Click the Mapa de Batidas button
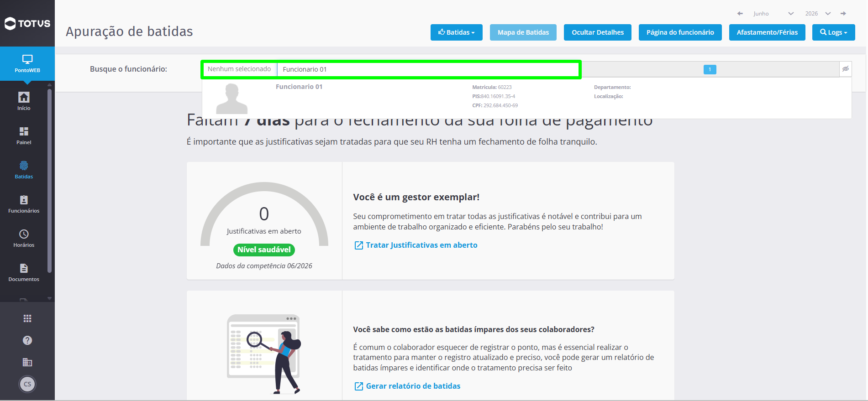Screen dimensions: 868x401 (x=523, y=32)
